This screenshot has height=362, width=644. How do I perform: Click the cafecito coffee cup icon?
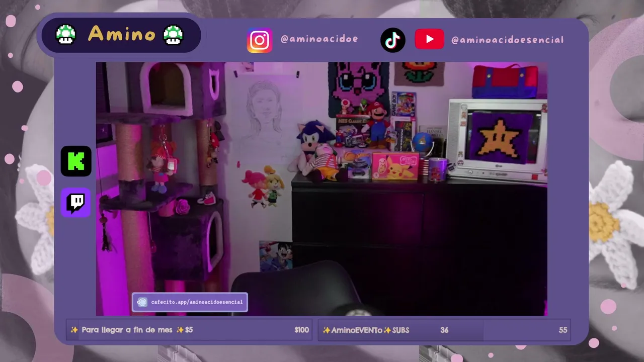(142, 302)
